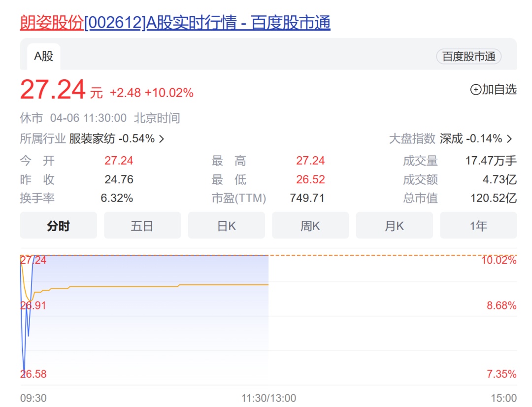
Task: Click the 换手率 value 6.32%
Action: 117,198
